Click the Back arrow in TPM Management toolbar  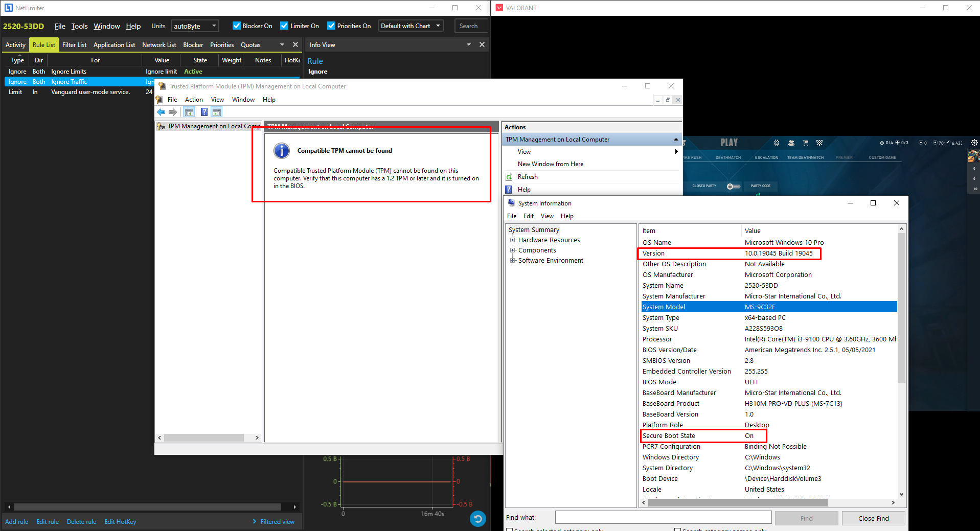pyautogui.click(x=161, y=112)
